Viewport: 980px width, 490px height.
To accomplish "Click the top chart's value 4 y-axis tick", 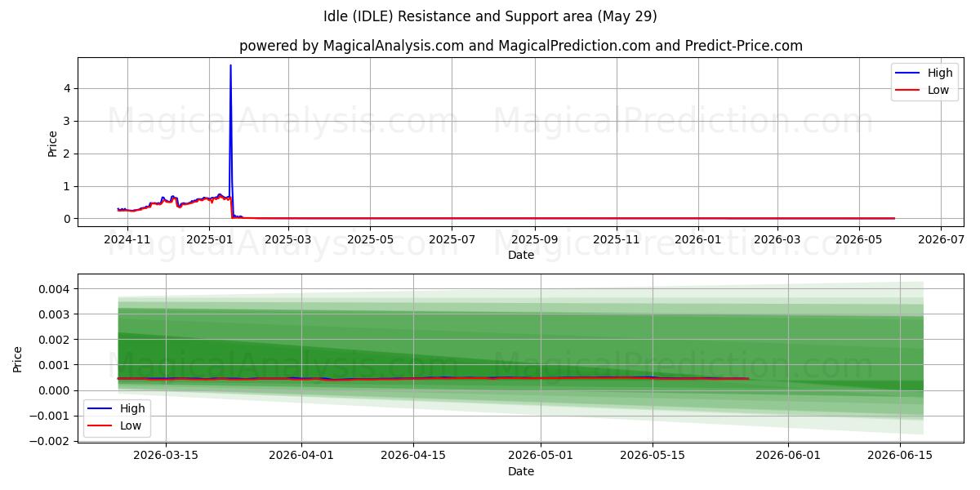I will (x=68, y=88).
